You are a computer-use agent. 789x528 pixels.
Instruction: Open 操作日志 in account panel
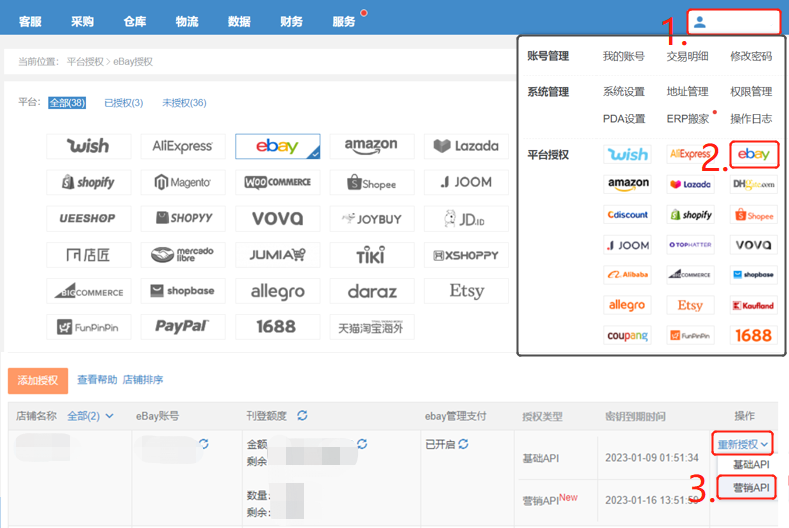[751, 119]
